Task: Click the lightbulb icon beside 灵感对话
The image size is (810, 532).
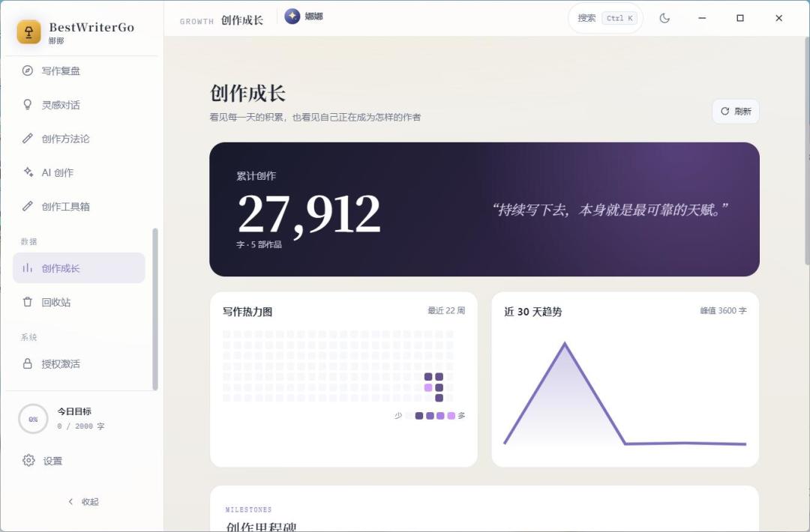Action: pos(28,105)
